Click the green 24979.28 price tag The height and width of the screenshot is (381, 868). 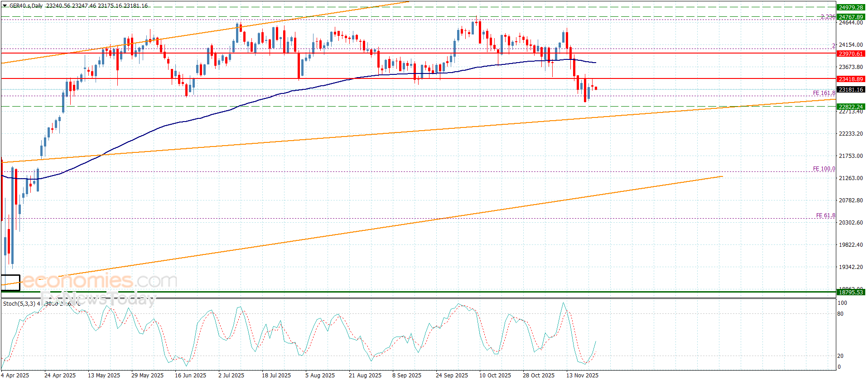click(x=850, y=7)
